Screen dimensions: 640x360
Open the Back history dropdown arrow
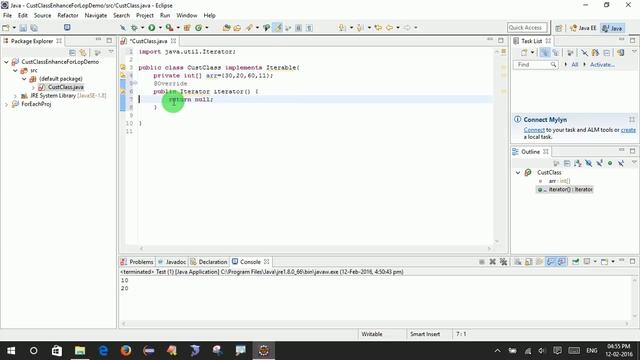coord(398,28)
